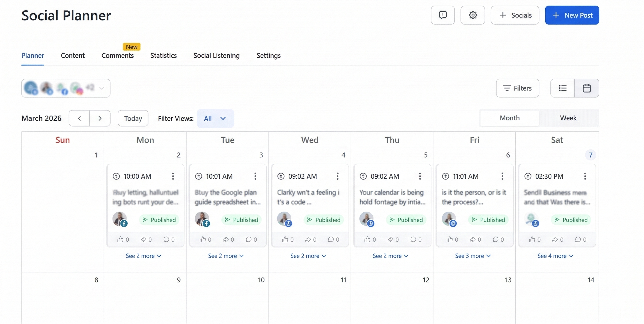The height and width of the screenshot is (324, 644).
Task: Open the Social Listening tab
Action: [216, 56]
